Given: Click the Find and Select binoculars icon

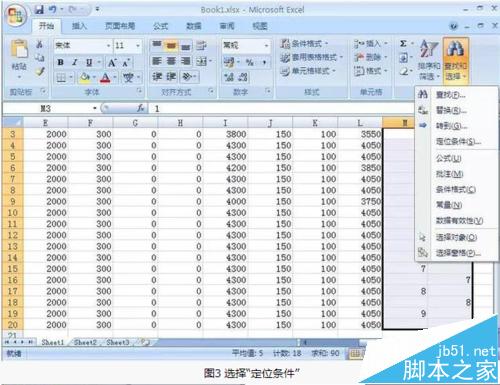Looking at the screenshot, I should pyautogui.click(x=455, y=49).
